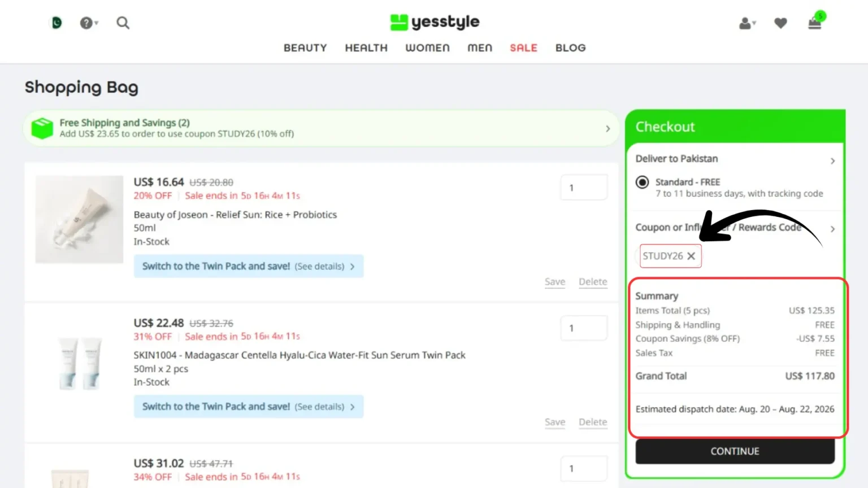
Task: Click the Estimated dispatch date text
Action: click(735, 409)
